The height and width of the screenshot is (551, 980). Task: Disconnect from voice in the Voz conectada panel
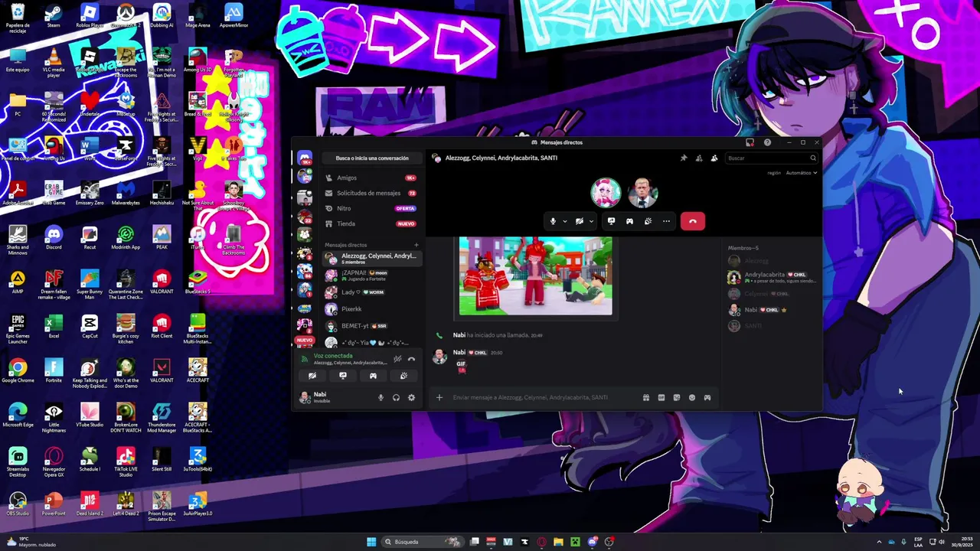click(411, 359)
